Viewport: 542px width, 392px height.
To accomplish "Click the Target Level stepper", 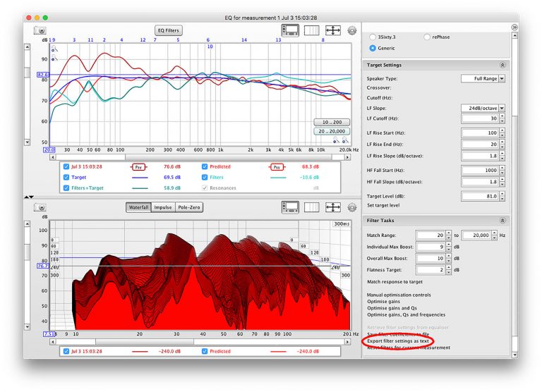I will (502, 196).
